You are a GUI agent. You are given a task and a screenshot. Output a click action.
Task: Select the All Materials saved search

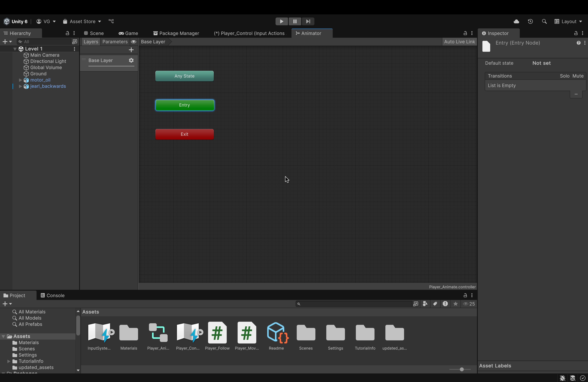tap(29, 312)
